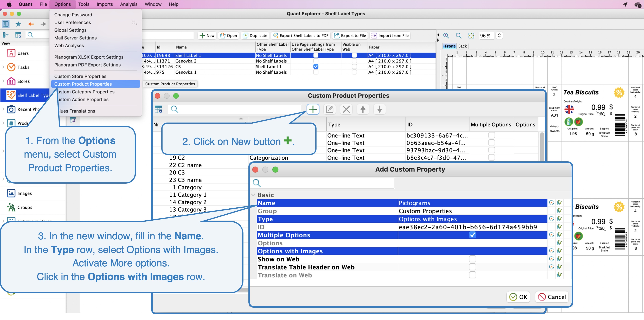Open the Stores section icon
644x320 pixels.
[x=11, y=81]
